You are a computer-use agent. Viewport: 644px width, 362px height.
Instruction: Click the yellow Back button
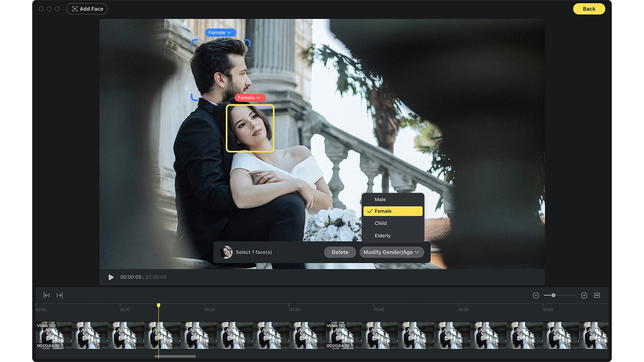(x=589, y=9)
